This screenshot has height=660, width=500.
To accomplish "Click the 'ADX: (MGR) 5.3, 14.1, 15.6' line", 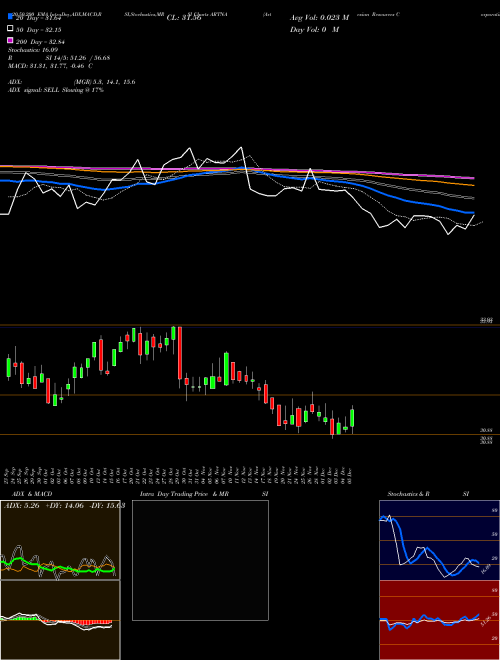I will point(72,82).
